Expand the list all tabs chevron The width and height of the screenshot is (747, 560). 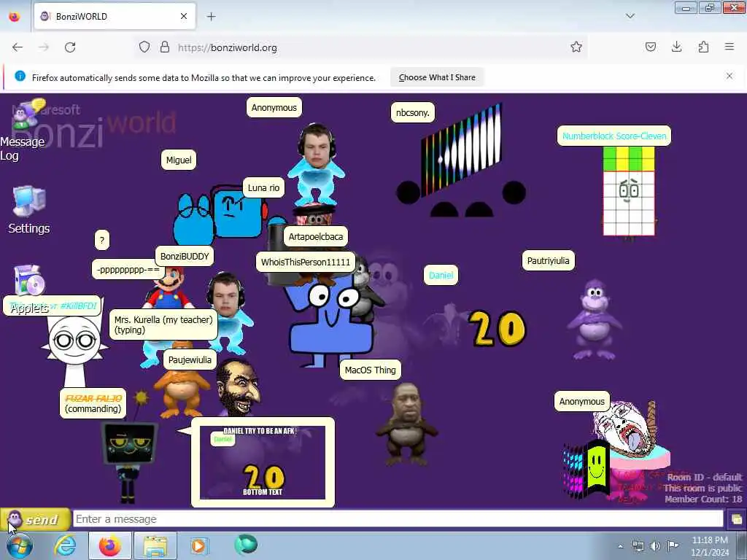(630, 16)
